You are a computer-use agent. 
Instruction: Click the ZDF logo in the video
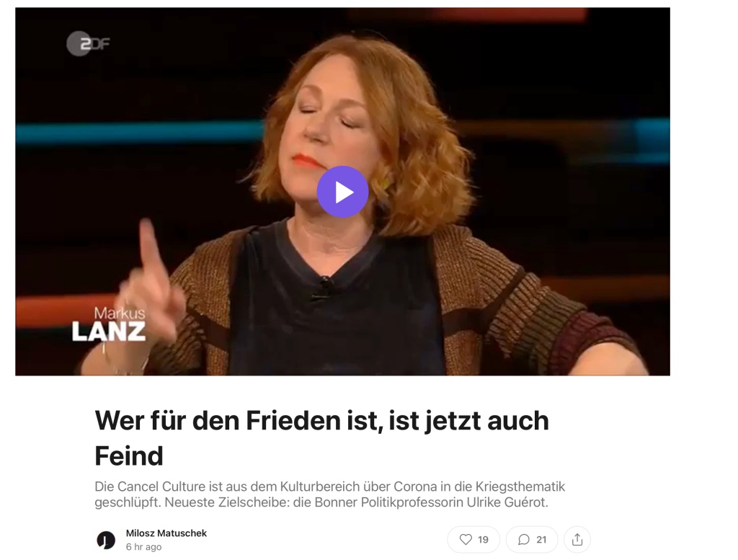pos(88,44)
